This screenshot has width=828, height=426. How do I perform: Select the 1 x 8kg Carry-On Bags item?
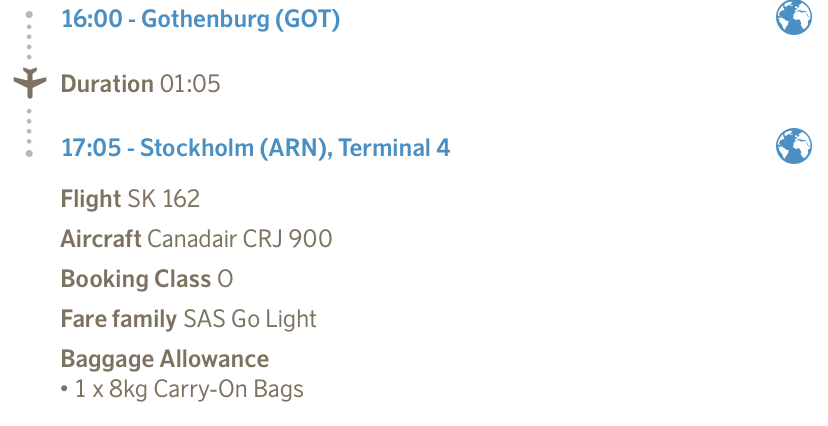(189, 389)
